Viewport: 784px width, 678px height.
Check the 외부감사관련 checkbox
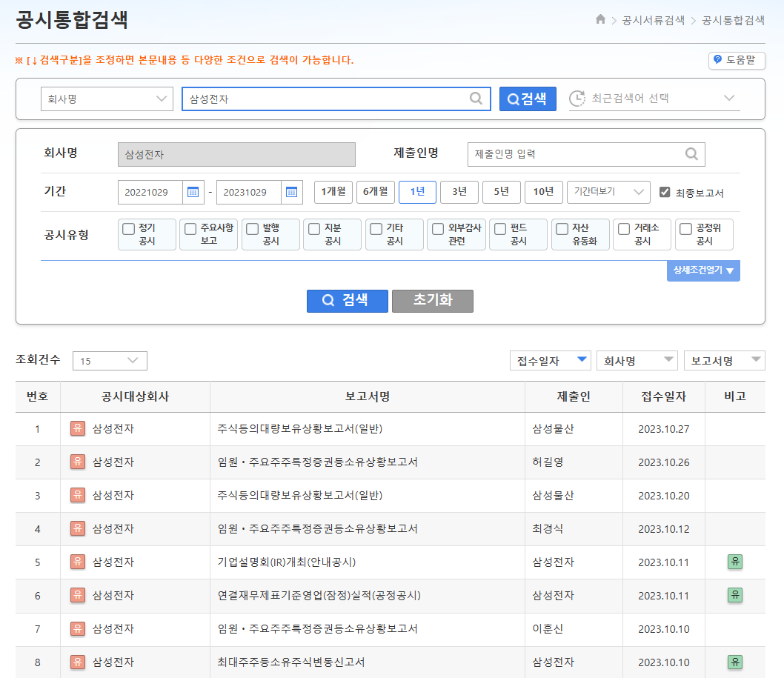tap(438, 228)
